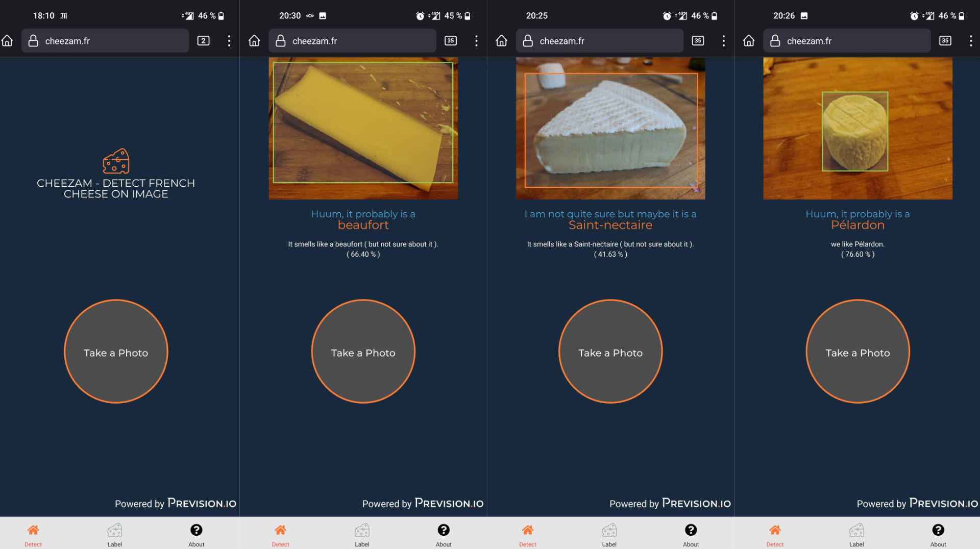Open the browser overflow menu in the first screen

(x=229, y=41)
